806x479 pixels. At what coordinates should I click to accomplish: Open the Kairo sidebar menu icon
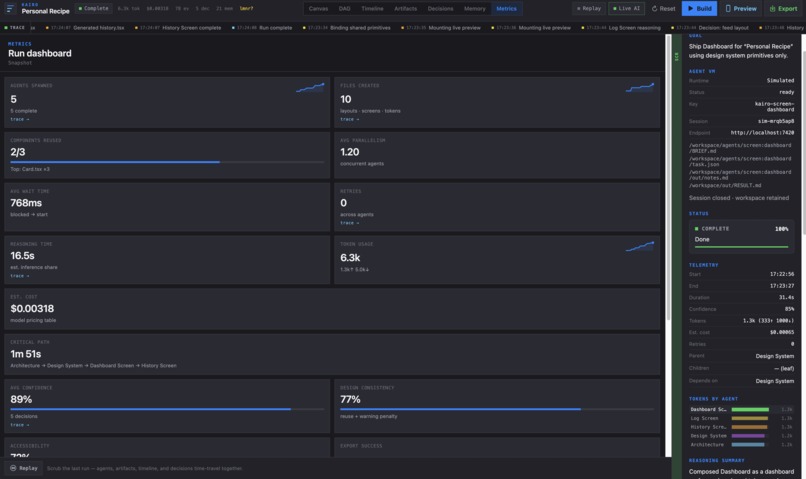click(x=10, y=8)
